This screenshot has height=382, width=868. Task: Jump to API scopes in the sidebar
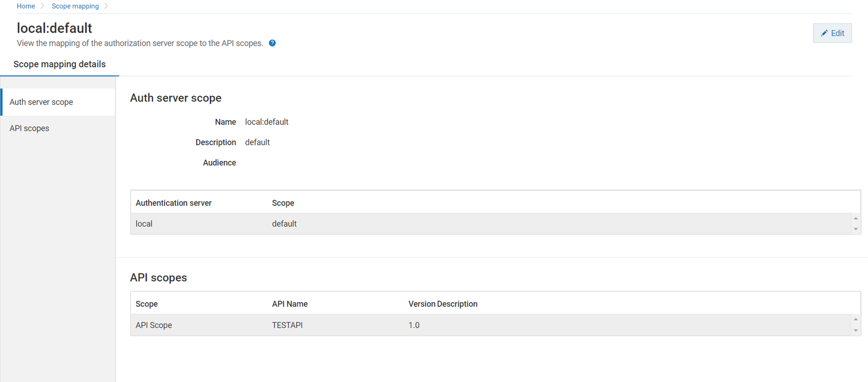[29, 129]
